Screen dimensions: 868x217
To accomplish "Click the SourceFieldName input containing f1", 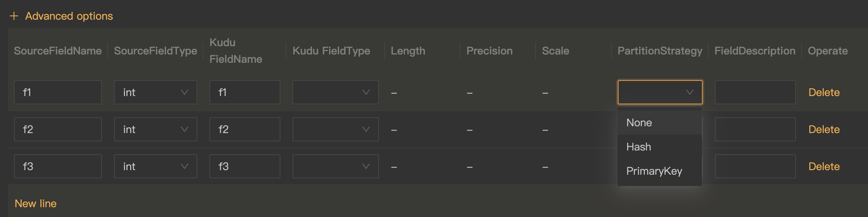I will click(58, 92).
